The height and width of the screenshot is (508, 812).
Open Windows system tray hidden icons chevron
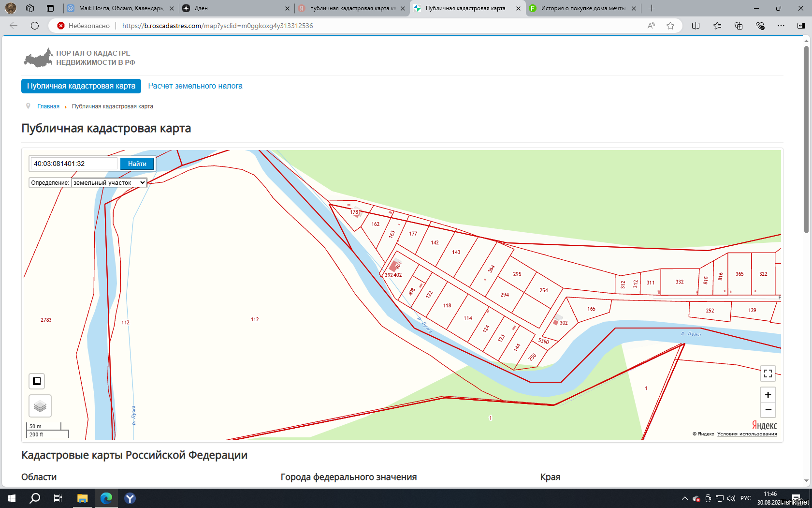click(684, 498)
